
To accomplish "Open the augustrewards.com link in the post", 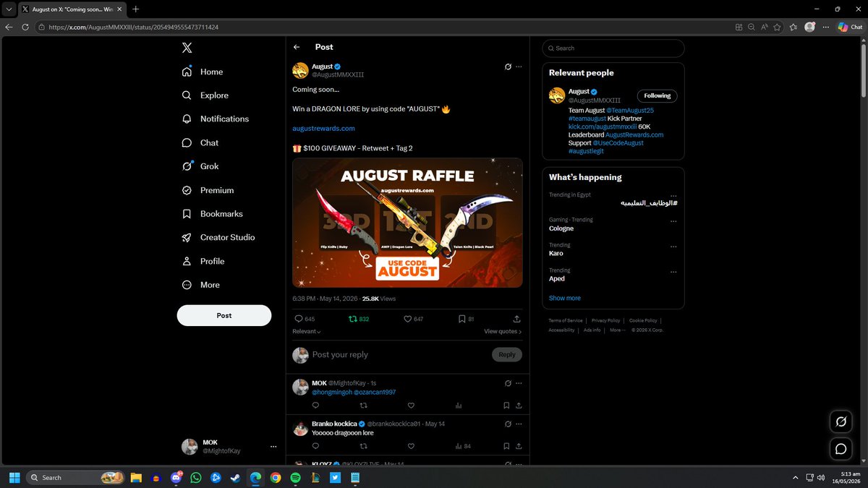I will (x=323, y=128).
